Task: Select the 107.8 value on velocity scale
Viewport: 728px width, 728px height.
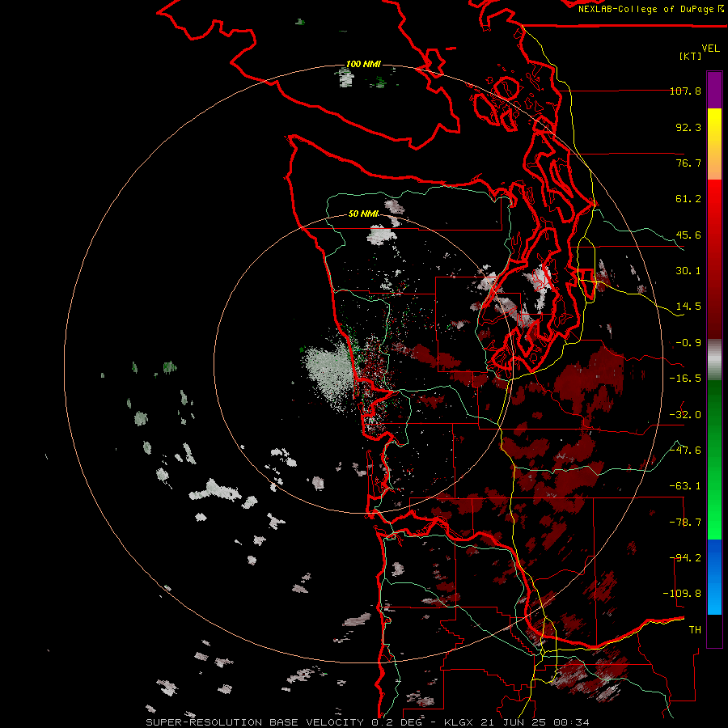Action: click(685, 91)
